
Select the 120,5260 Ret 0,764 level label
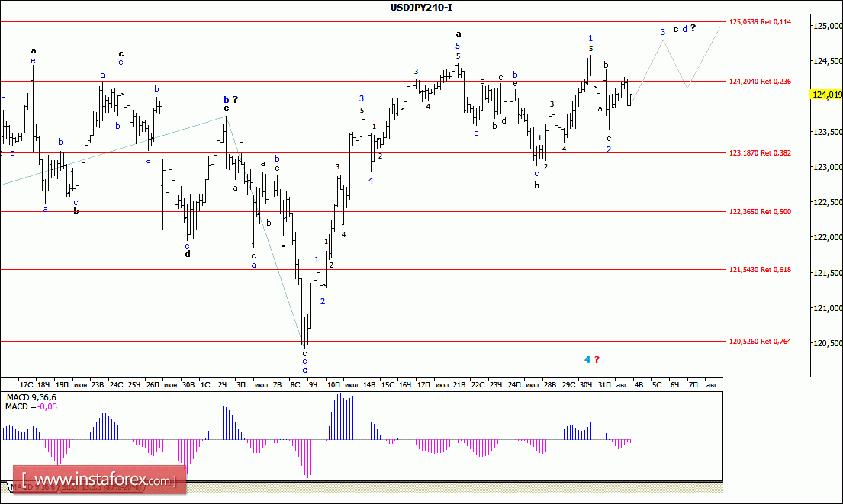760,341
